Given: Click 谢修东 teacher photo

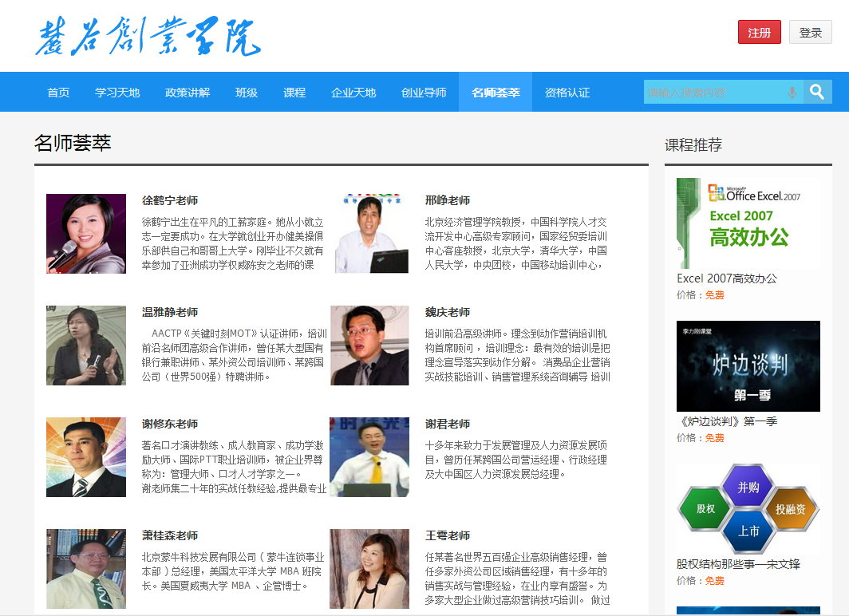Looking at the screenshot, I should (86, 457).
